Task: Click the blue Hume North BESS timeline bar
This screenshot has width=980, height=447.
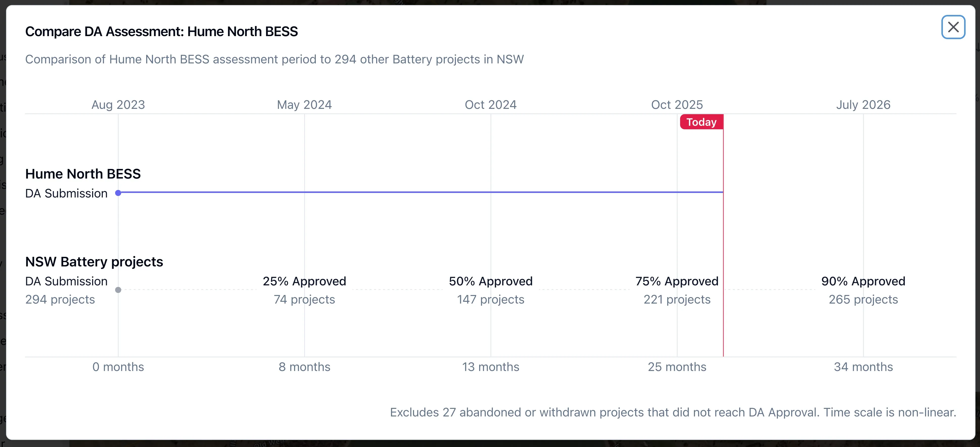Action: [x=419, y=193]
